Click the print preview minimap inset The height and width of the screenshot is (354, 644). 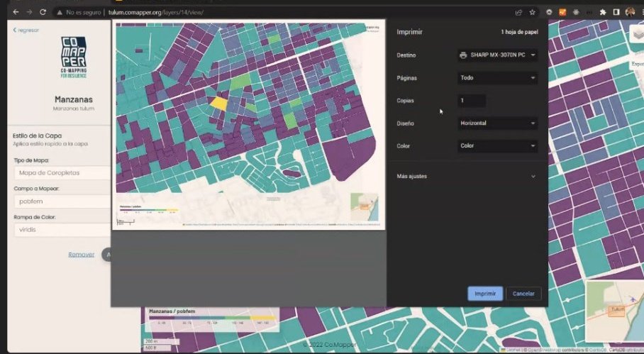tap(365, 207)
